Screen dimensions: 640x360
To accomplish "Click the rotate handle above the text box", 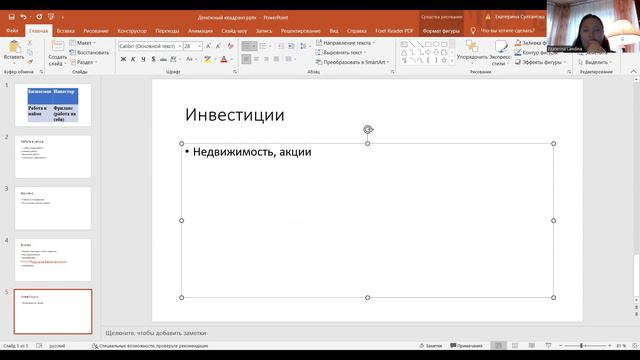I will coord(368,130).
